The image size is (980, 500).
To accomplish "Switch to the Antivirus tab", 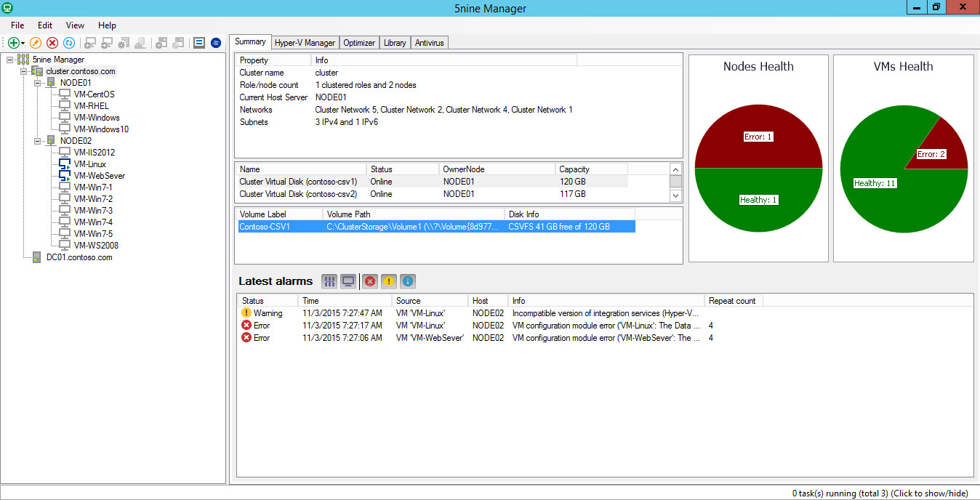I will tap(430, 43).
